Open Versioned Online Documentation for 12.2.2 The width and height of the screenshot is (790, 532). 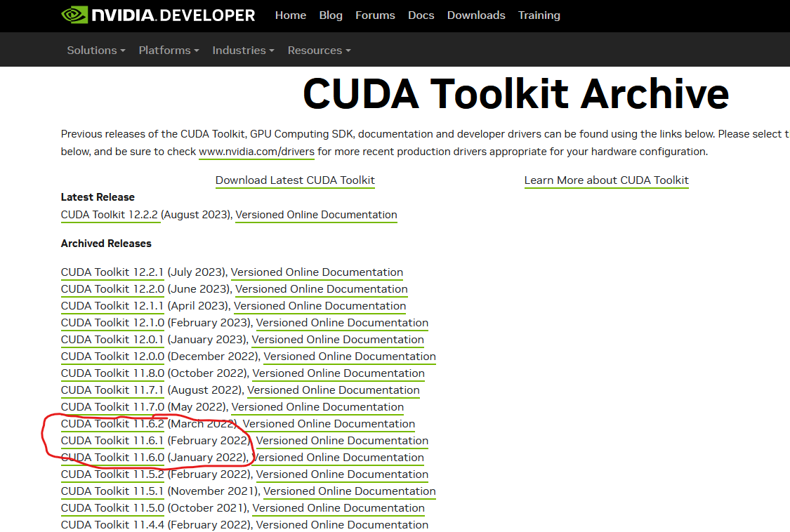pyautogui.click(x=316, y=215)
